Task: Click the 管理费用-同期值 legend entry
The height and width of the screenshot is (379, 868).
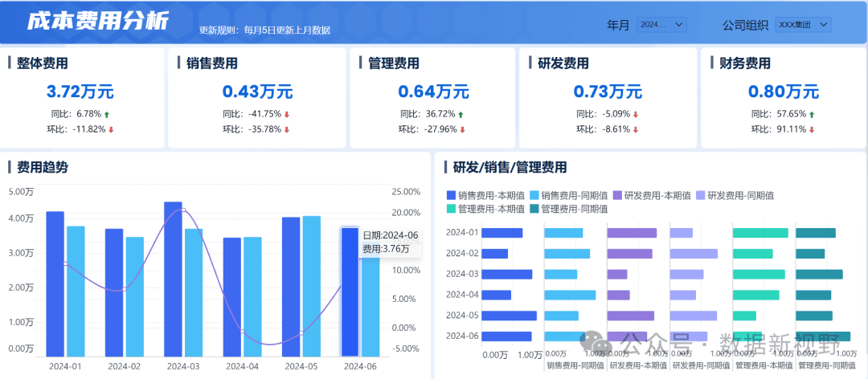Action: pos(568,209)
